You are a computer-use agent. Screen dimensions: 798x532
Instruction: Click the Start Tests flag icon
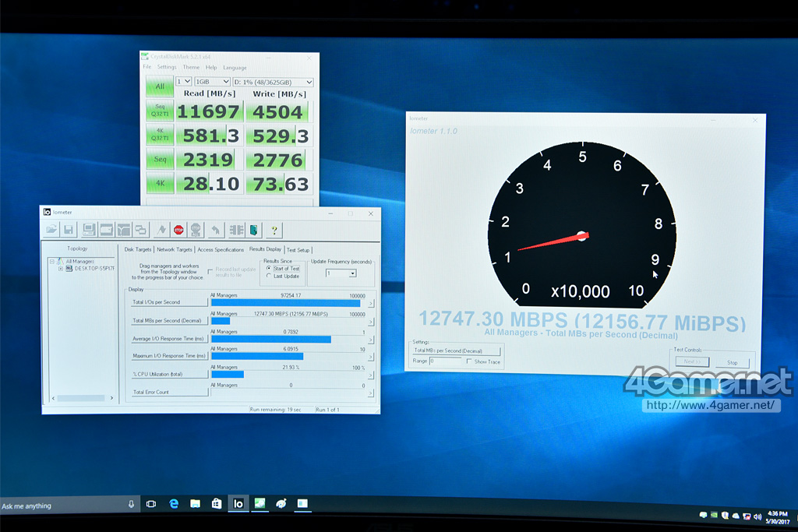click(161, 230)
